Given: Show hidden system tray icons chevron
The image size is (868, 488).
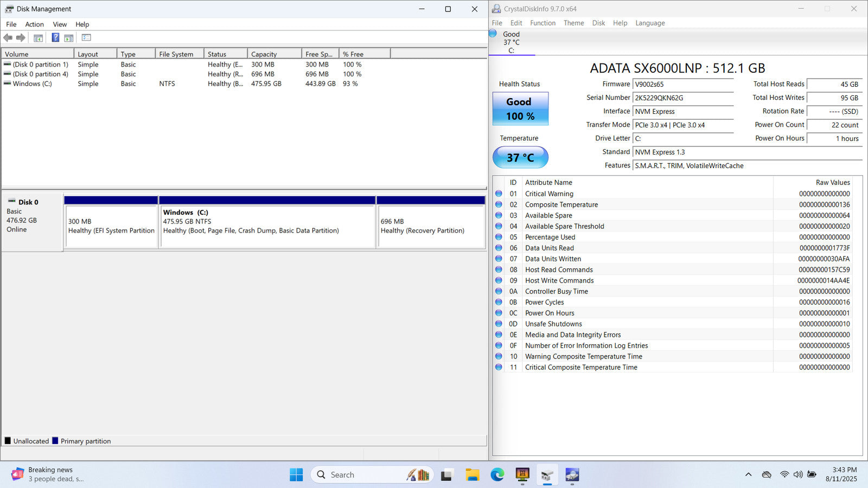Looking at the screenshot, I should tap(748, 475).
